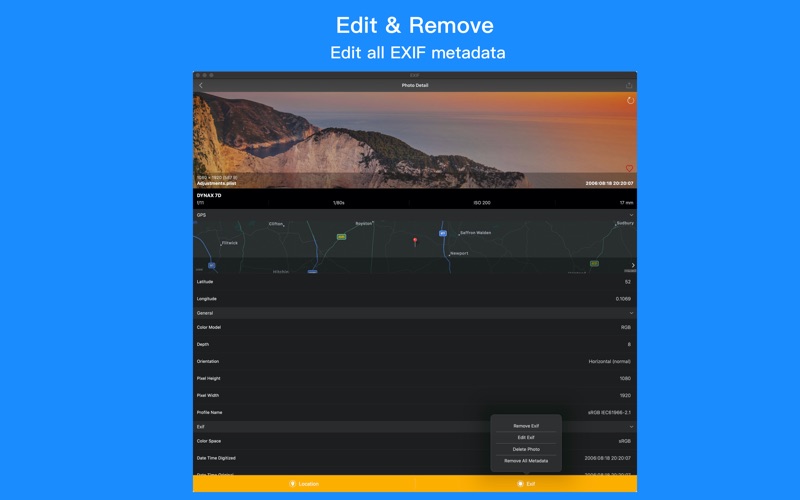Click the Newport label on map
This screenshot has width=800, height=500.
(459, 253)
